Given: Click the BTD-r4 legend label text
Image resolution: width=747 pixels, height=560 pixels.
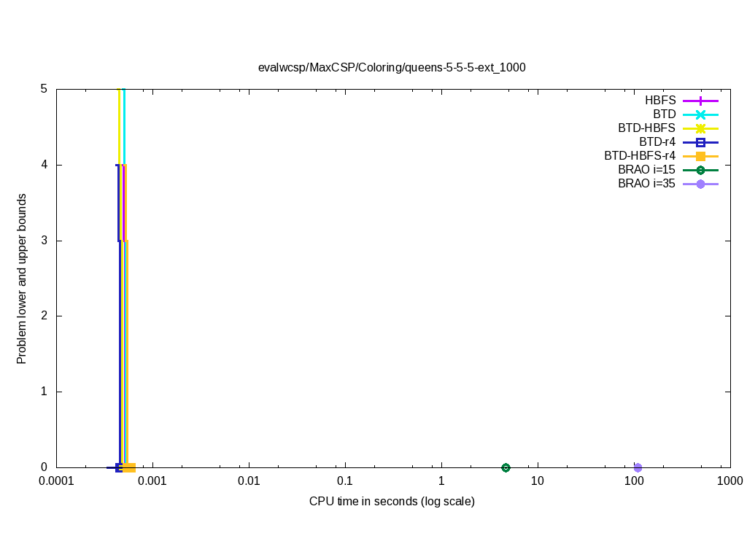Looking at the screenshot, I should coord(657,142).
